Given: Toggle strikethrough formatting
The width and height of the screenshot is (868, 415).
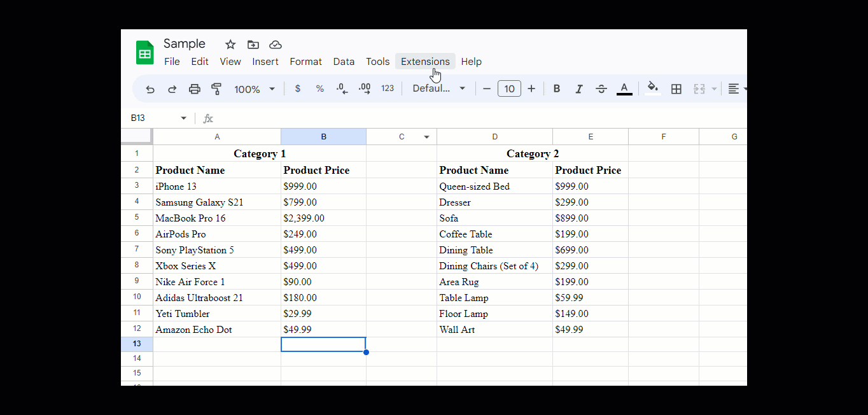Looking at the screenshot, I should coord(601,88).
